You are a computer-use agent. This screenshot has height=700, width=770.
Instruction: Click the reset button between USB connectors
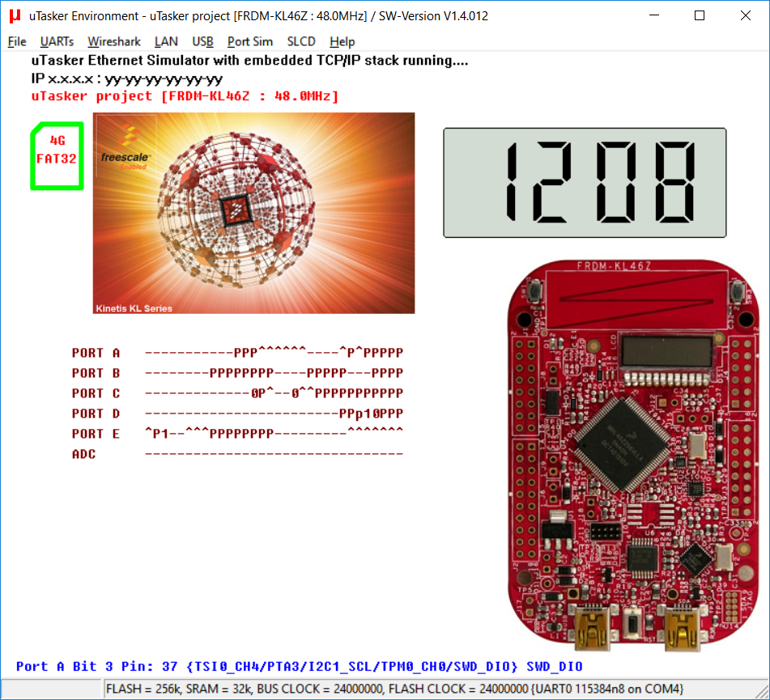(x=633, y=623)
